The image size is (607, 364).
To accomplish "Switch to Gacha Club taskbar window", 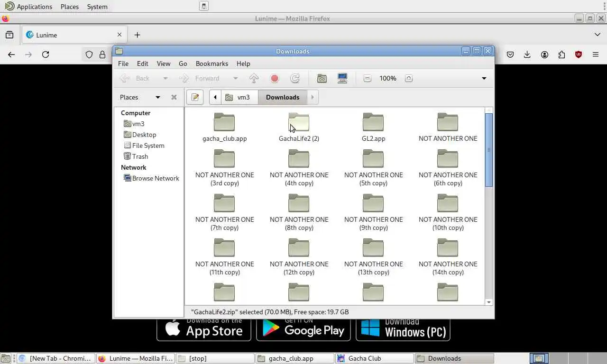I will pos(374,358).
